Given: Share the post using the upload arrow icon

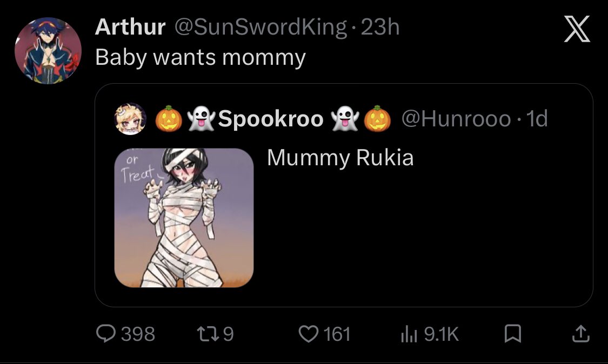Looking at the screenshot, I should 580,334.
